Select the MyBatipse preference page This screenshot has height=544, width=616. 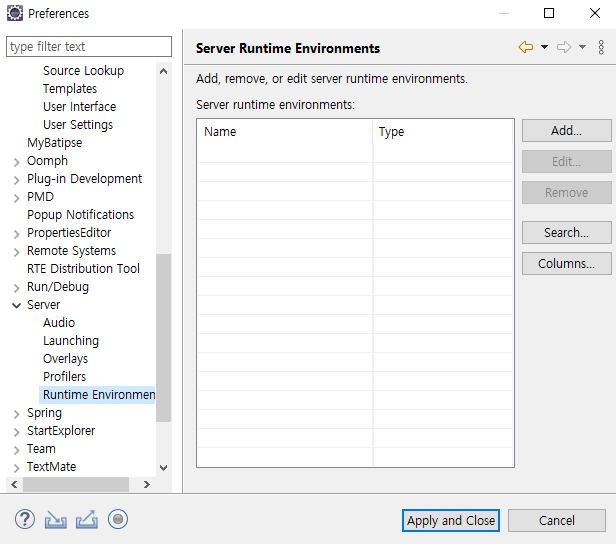(54, 143)
